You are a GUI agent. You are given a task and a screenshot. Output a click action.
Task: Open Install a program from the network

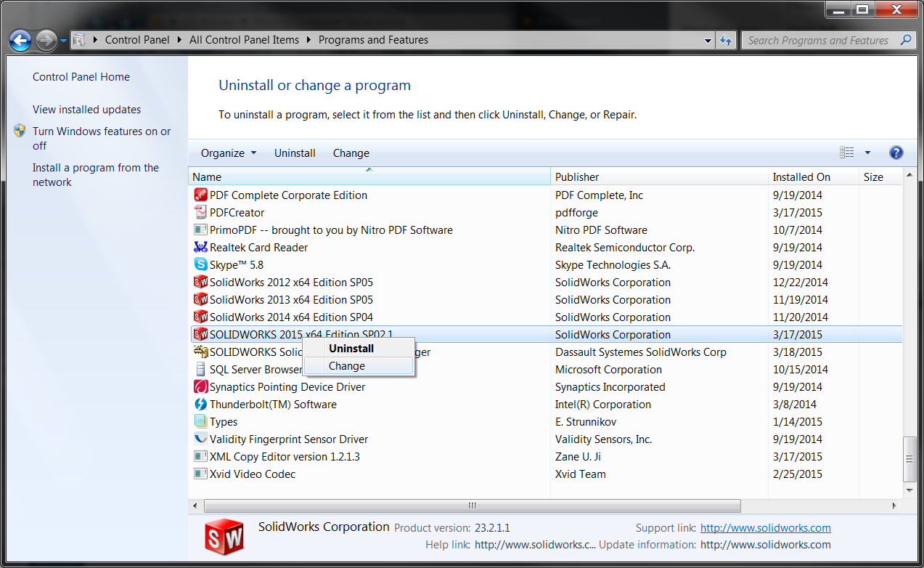pos(96,174)
